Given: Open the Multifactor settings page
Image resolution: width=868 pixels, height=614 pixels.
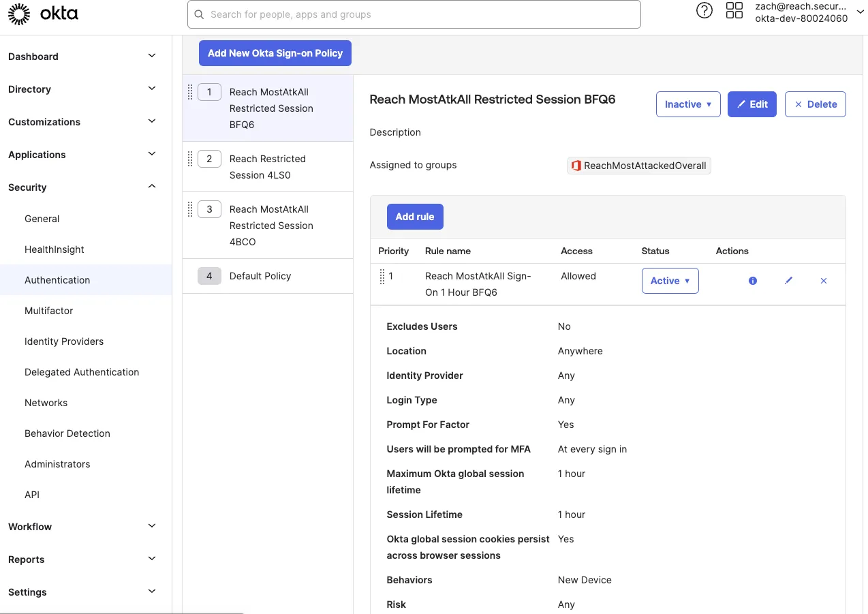Looking at the screenshot, I should point(48,310).
